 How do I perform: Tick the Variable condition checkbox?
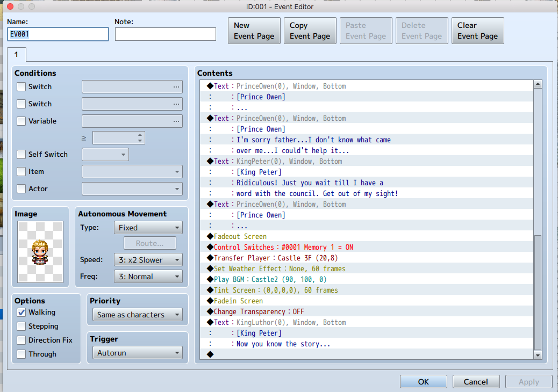coord(22,121)
